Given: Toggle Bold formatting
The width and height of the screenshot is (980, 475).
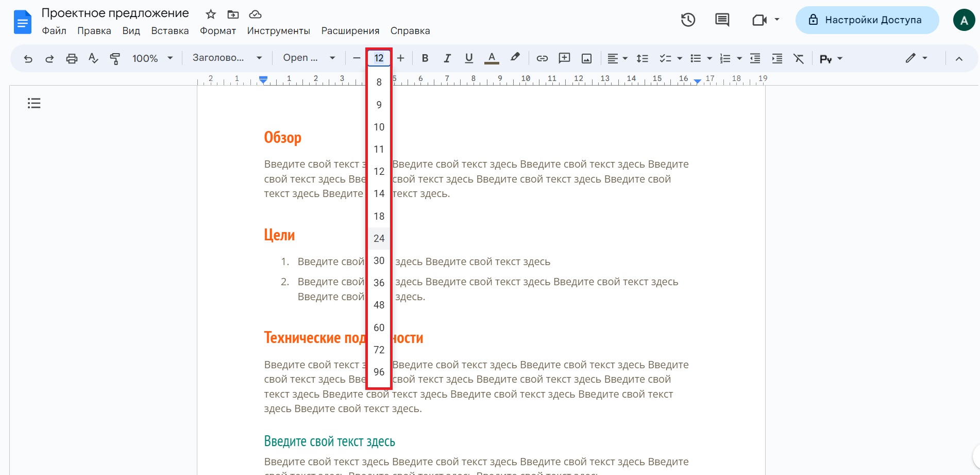Looking at the screenshot, I should click(x=425, y=58).
